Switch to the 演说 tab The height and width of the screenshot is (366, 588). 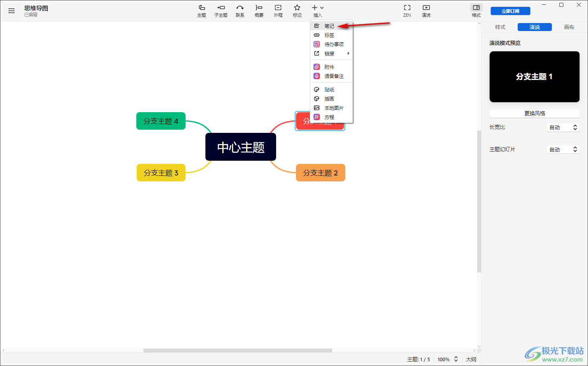[535, 27]
